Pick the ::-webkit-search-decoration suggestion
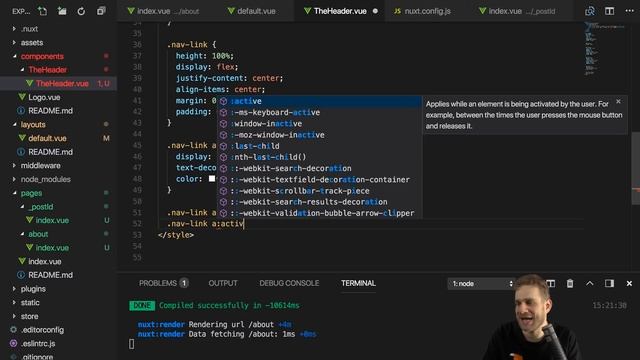This screenshot has width=640, height=360. click(319, 168)
